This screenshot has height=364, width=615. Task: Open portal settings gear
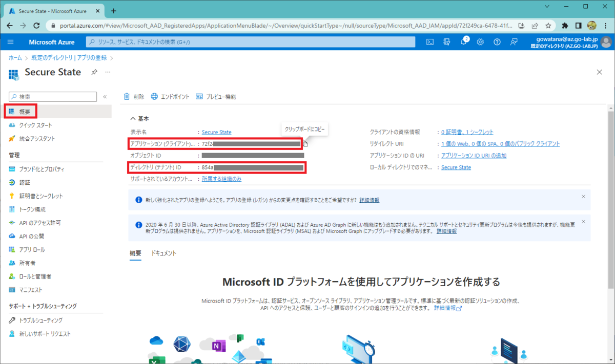click(480, 42)
